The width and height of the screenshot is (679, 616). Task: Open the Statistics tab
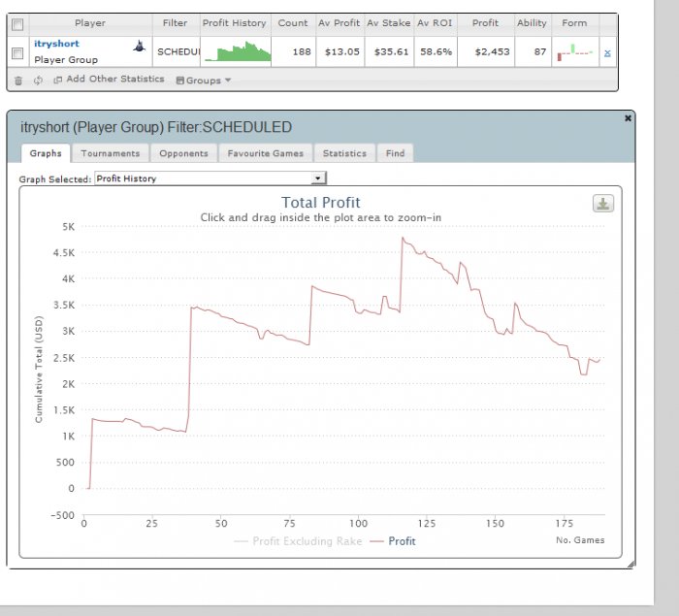(x=344, y=153)
